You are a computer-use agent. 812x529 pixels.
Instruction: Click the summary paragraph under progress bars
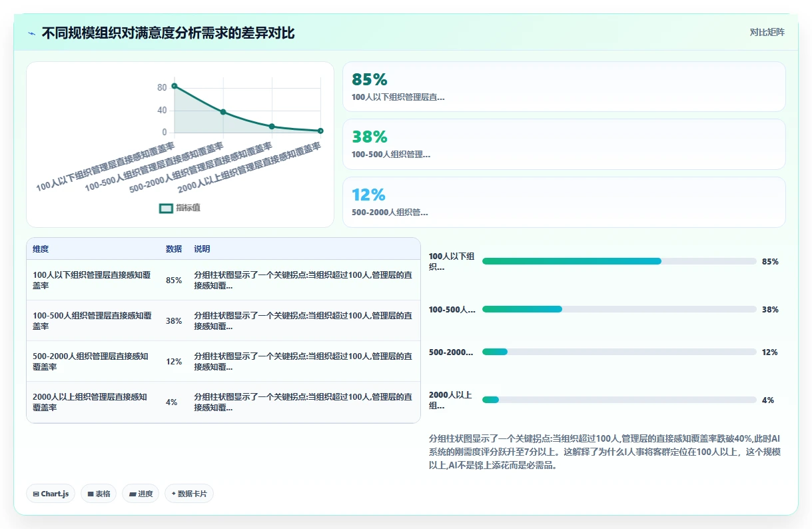(605, 452)
